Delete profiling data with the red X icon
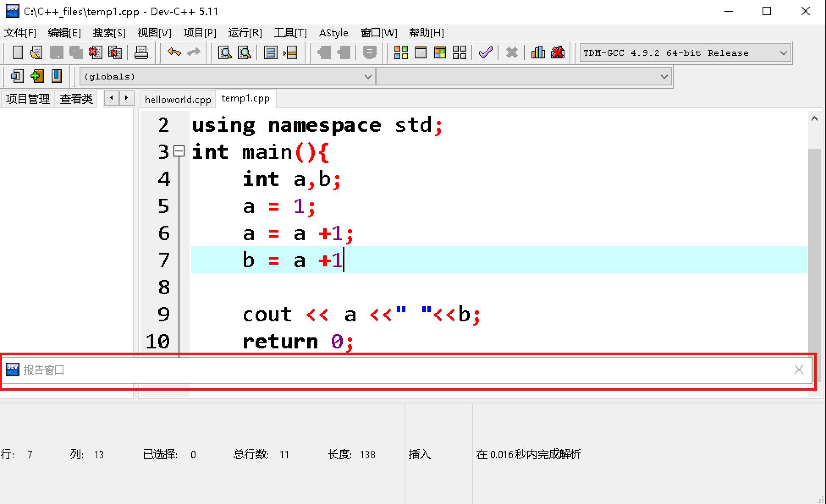The width and height of the screenshot is (826, 504). (x=557, y=52)
